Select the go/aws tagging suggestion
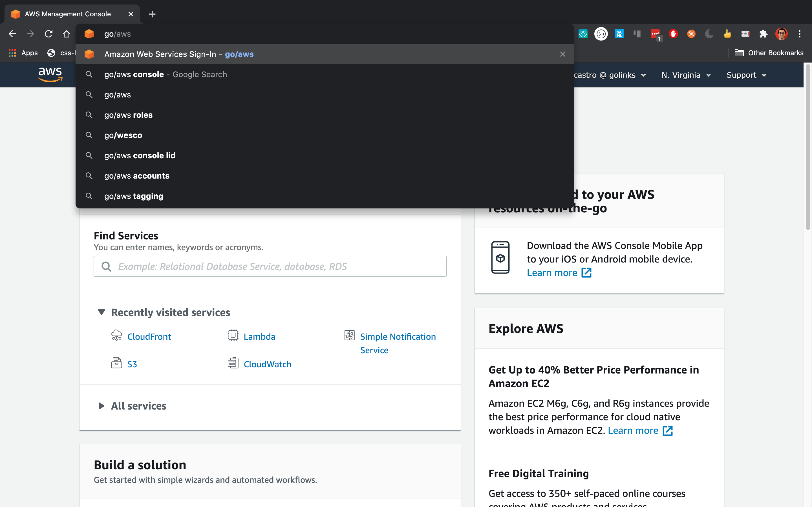Viewport: 812px width, 507px height. (x=134, y=196)
